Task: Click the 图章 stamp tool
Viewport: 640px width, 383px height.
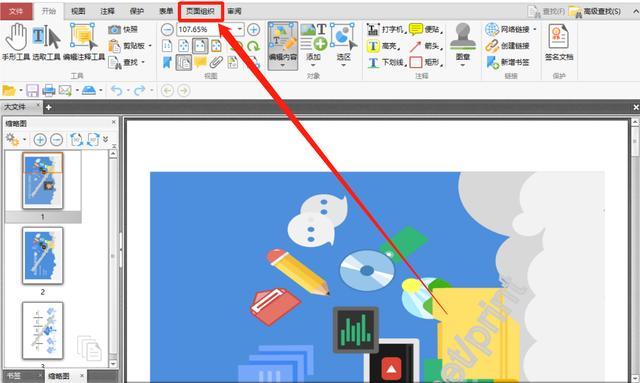Action: [462, 44]
